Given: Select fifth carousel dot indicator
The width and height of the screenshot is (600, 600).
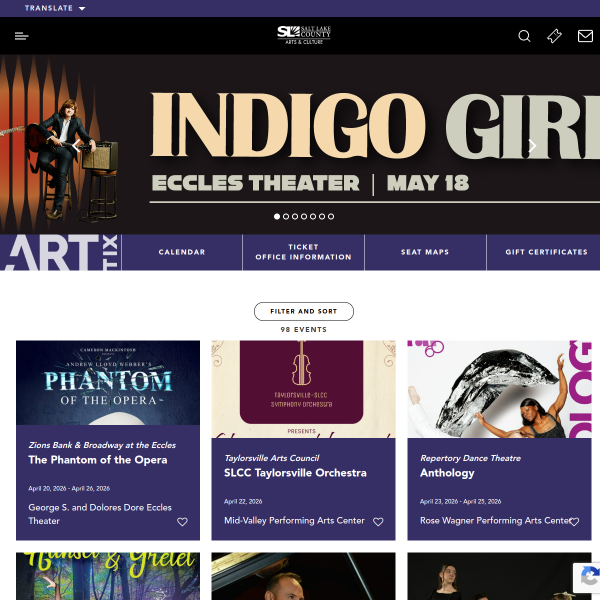Looking at the screenshot, I should click(x=313, y=217).
